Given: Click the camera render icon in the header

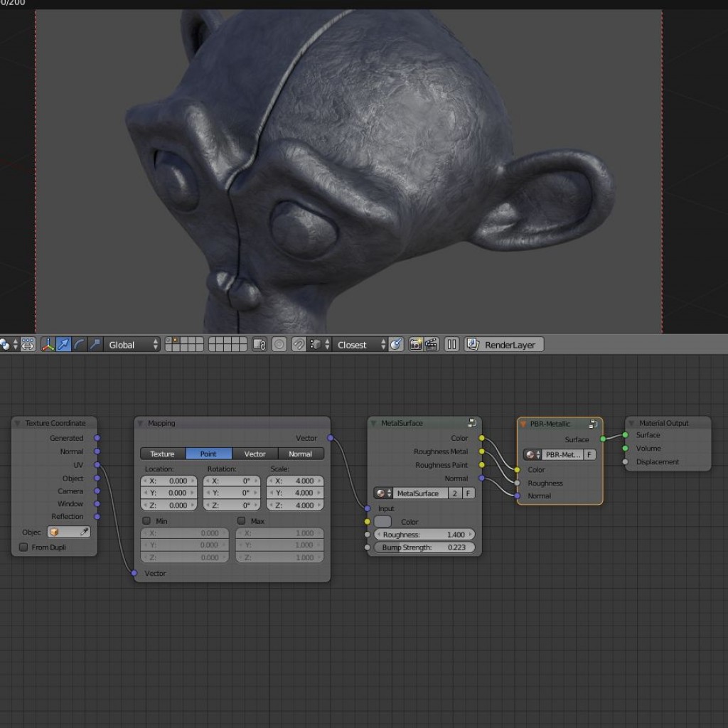Looking at the screenshot, I should tap(417, 345).
